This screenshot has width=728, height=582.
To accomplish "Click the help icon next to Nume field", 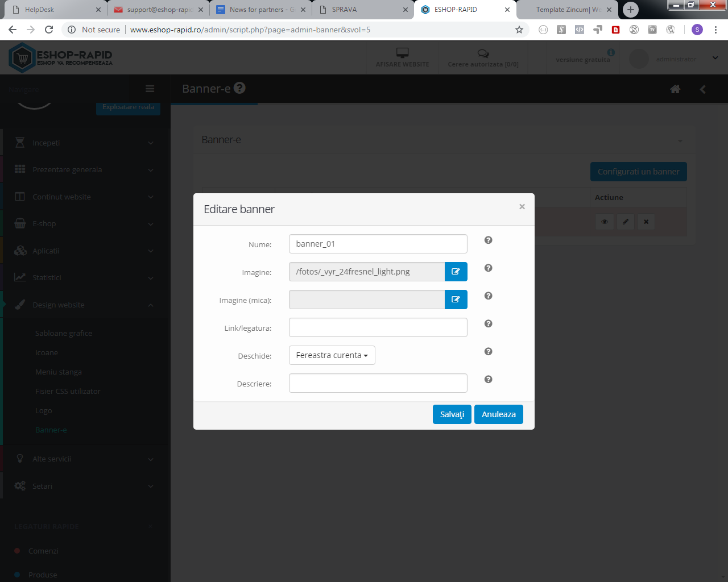I will click(488, 240).
